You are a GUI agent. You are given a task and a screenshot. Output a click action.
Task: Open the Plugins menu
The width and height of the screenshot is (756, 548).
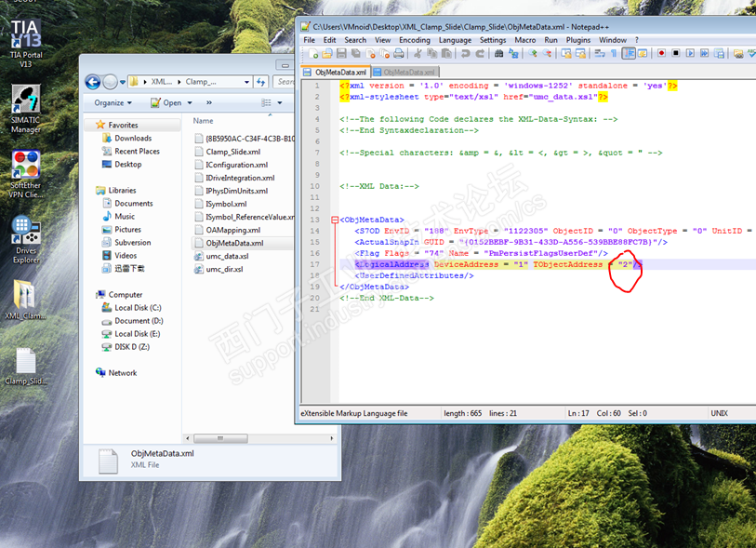coord(577,40)
